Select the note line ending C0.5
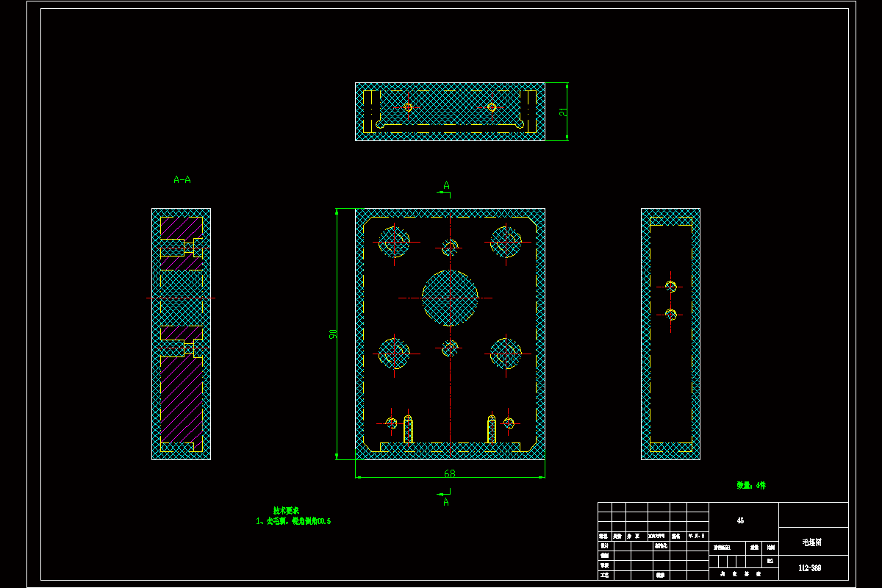Viewport: 882px width, 588px height. [x=293, y=521]
